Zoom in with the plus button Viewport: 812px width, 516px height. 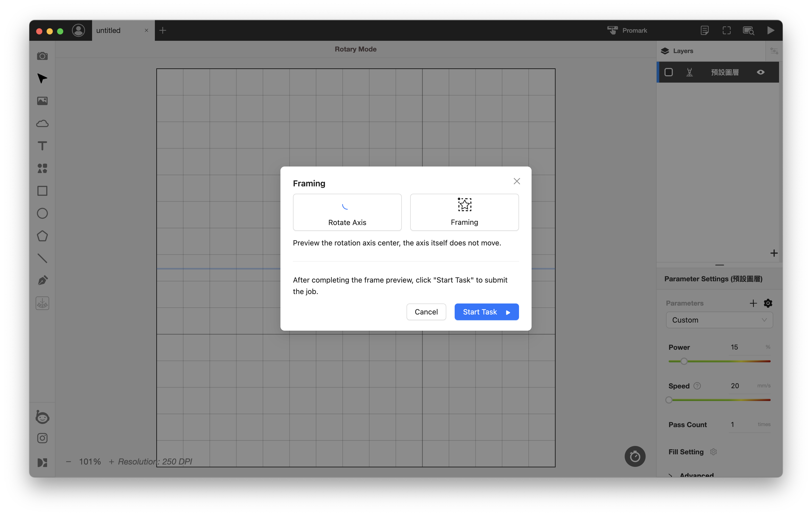tap(111, 461)
